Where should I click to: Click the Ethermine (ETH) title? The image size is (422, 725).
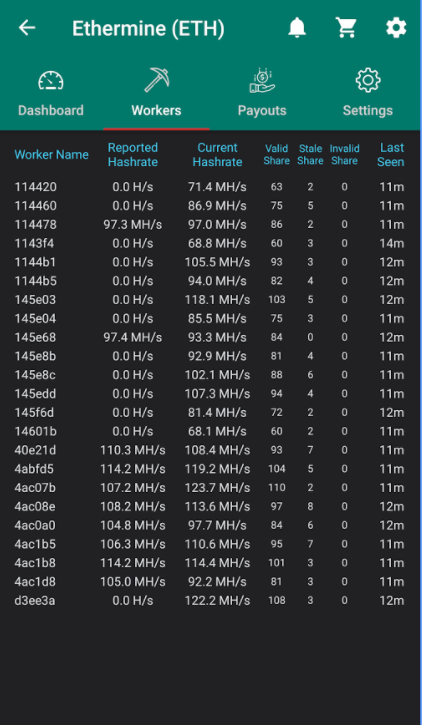148,29
